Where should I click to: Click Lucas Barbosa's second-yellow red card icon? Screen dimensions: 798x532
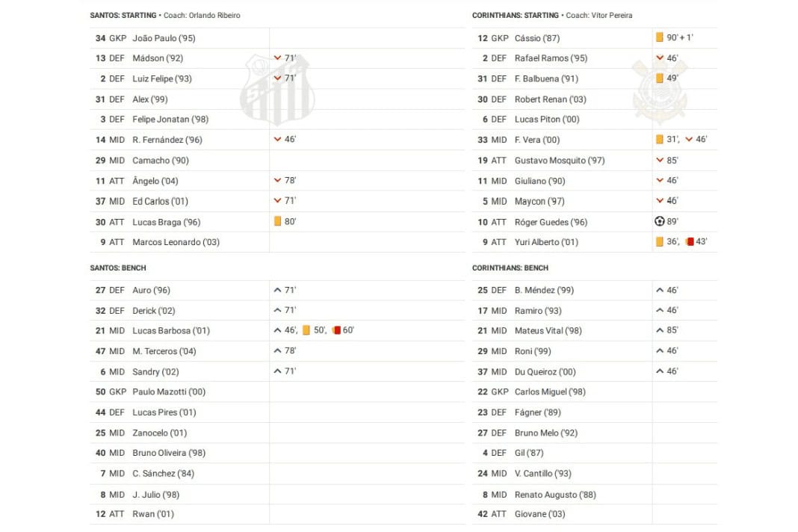pos(336,330)
